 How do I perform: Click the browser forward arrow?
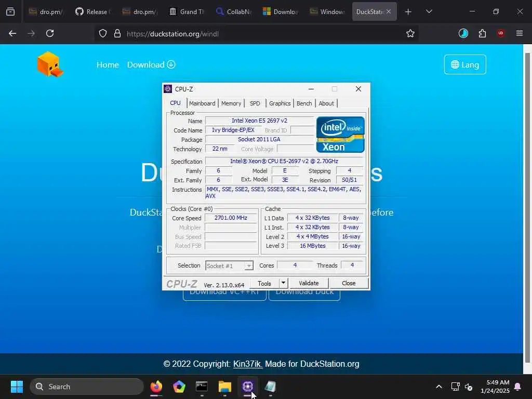31,33
